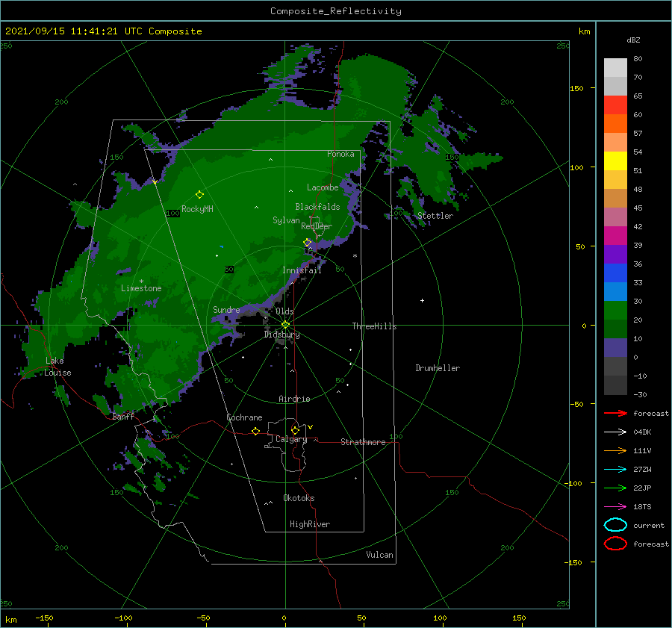Screen dimensions: 672x628
Task: Click the Sundre city label
Action: click(x=226, y=309)
